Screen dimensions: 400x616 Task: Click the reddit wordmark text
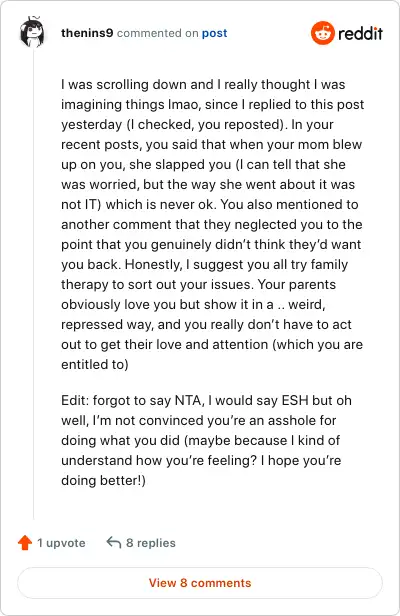[x=360, y=33]
